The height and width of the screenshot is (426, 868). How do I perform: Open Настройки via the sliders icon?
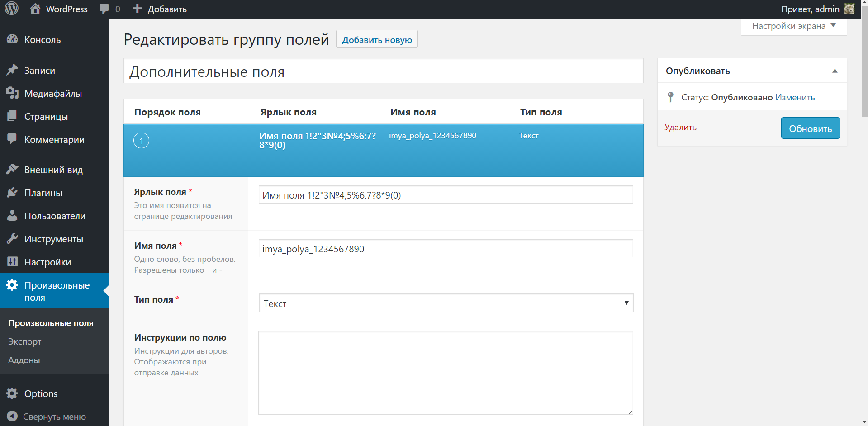(x=12, y=262)
